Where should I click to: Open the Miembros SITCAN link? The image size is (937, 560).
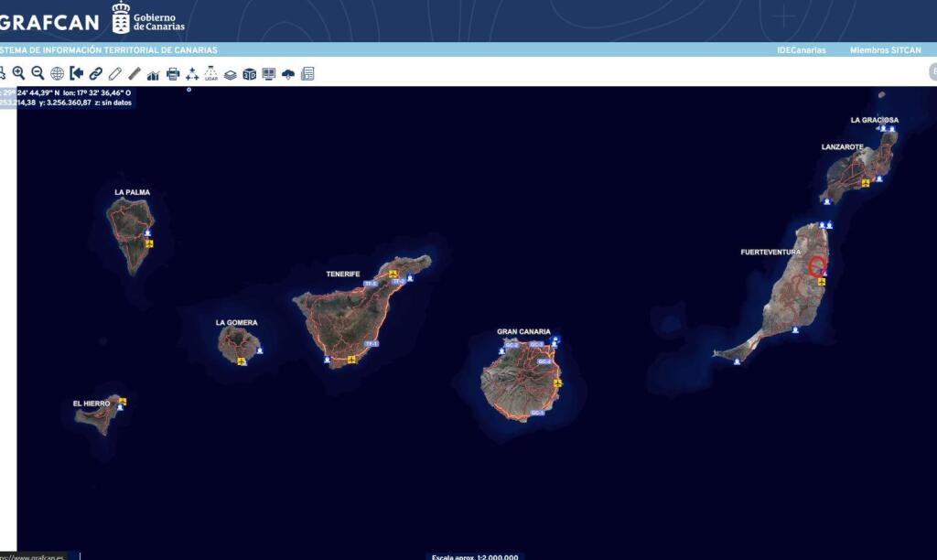(885, 50)
